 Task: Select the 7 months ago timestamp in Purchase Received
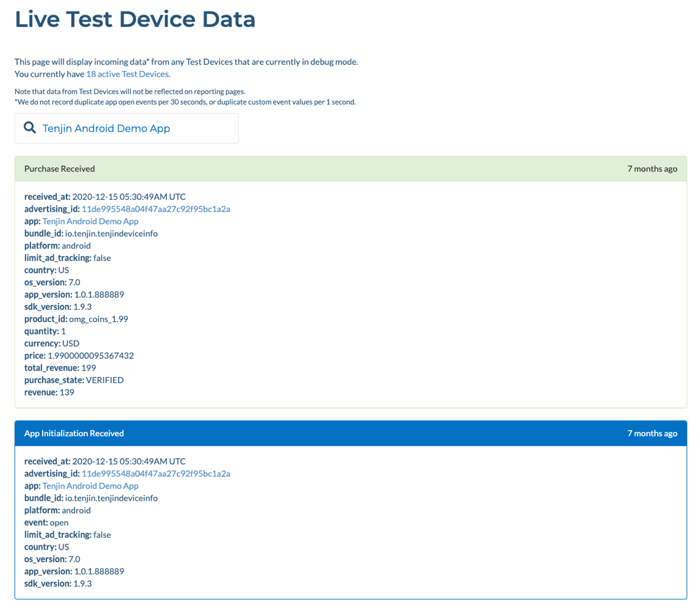point(652,169)
